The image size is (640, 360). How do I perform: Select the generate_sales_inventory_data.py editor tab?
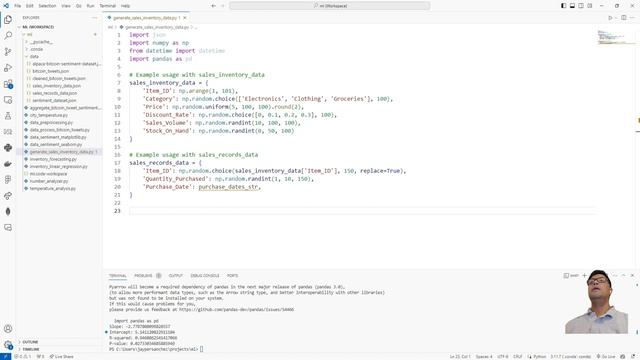point(145,18)
